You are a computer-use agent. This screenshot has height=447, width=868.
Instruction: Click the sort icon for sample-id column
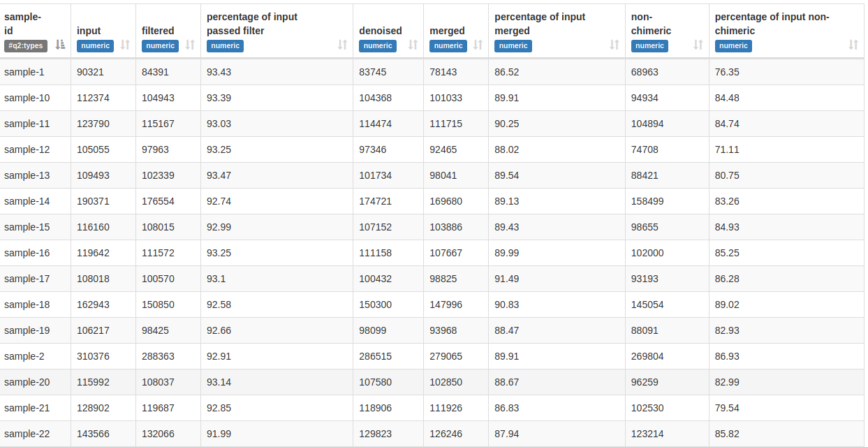[x=60, y=45]
